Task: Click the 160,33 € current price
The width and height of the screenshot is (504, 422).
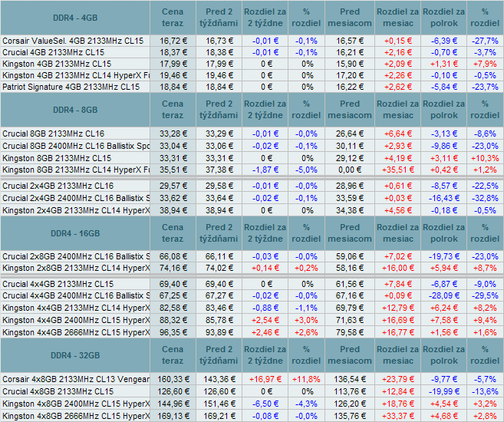Action: tap(173, 379)
